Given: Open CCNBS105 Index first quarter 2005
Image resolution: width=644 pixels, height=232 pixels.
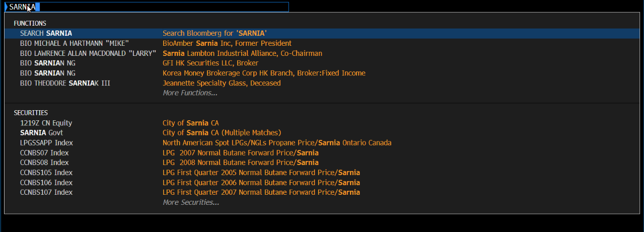Looking at the screenshot, I should (x=322, y=173).
